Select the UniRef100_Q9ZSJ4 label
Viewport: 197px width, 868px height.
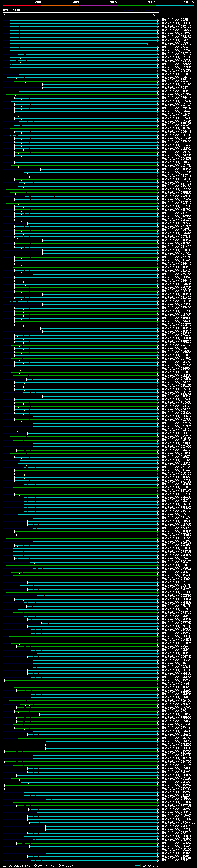click(x=176, y=81)
